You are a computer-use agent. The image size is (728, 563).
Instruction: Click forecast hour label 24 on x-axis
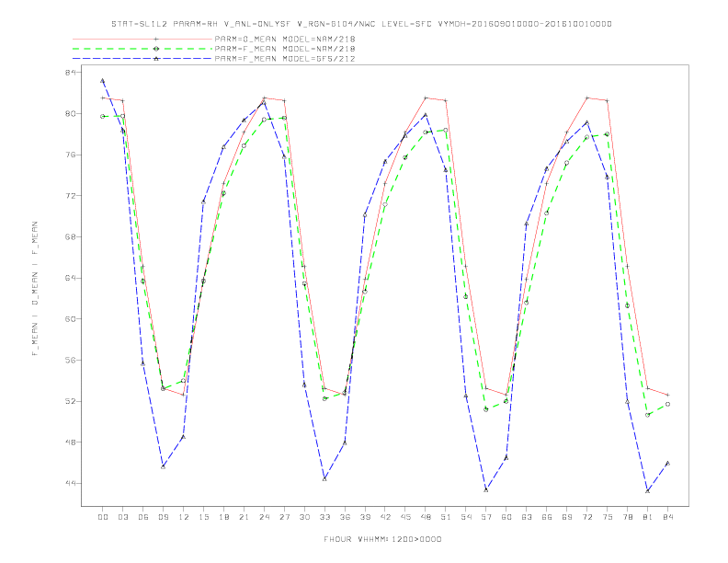tap(264, 517)
